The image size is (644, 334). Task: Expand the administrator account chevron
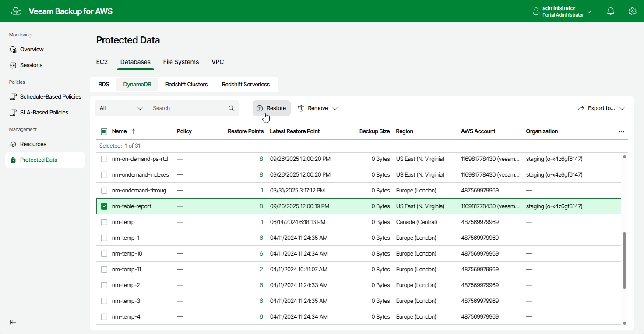pyautogui.click(x=589, y=12)
